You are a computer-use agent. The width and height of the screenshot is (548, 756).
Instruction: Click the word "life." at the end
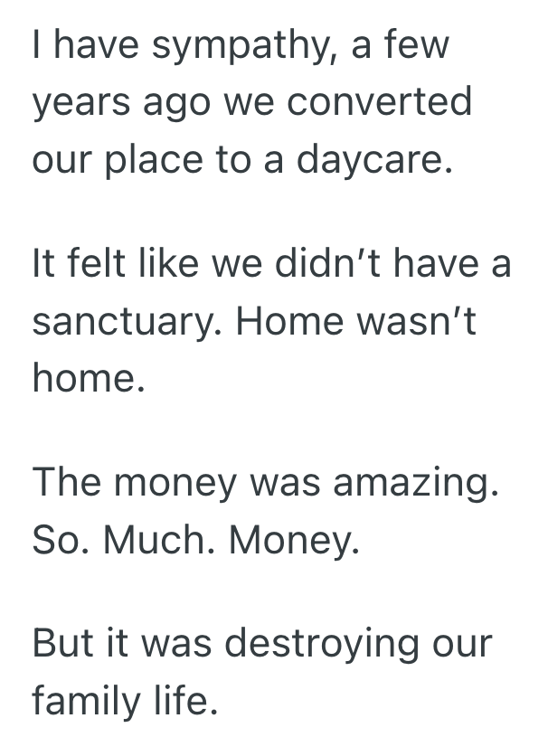191,699
